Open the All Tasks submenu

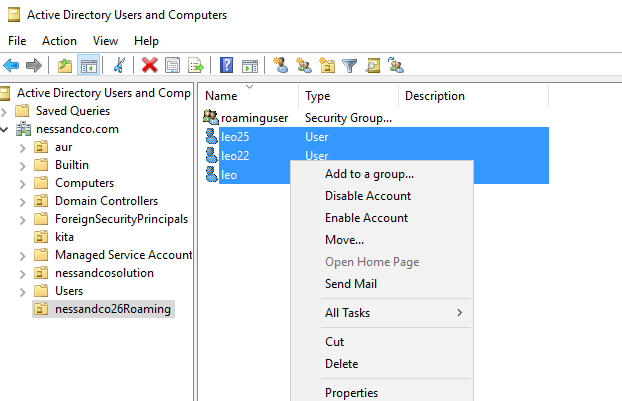(x=382, y=313)
